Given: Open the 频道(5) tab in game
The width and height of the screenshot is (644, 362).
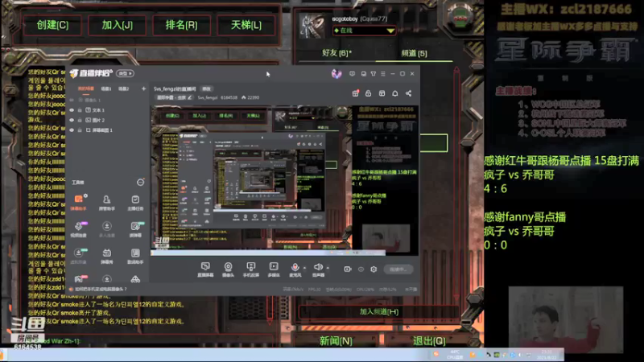Looking at the screenshot, I should (414, 53).
